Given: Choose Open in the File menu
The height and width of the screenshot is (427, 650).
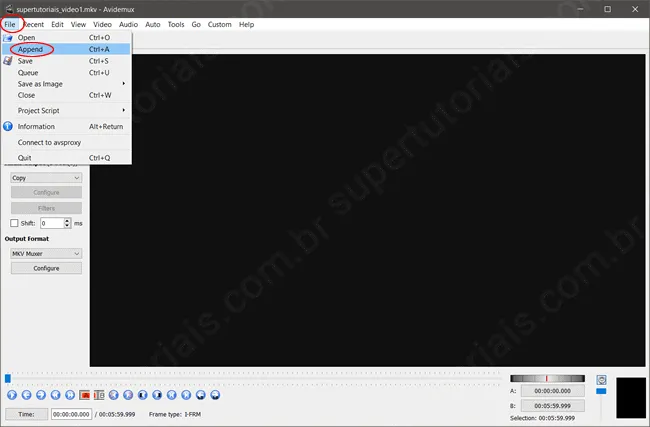Looking at the screenshot, I should (66, 38).
